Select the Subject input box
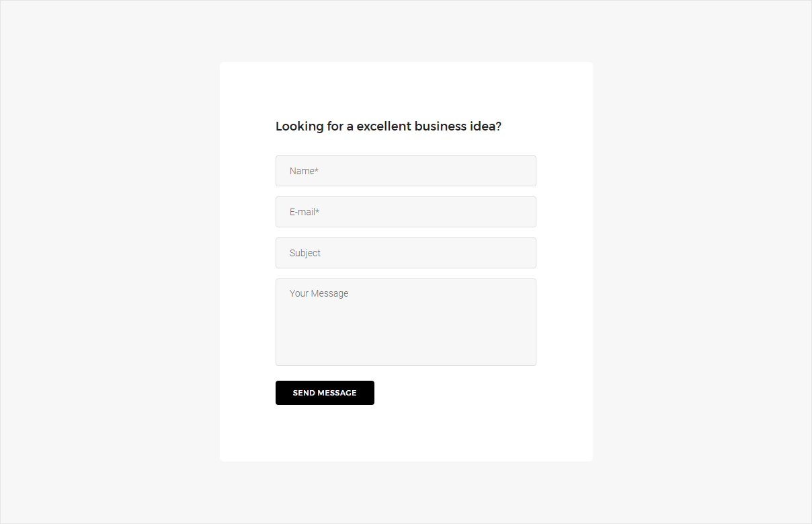The width and height of the screenshot is (812, 524). [x=405, y=253]
